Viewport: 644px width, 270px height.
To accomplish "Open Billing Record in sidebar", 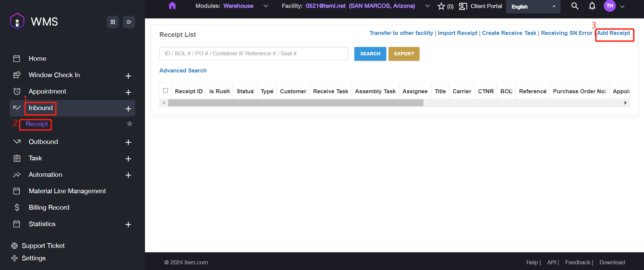I will click(49, 207).
